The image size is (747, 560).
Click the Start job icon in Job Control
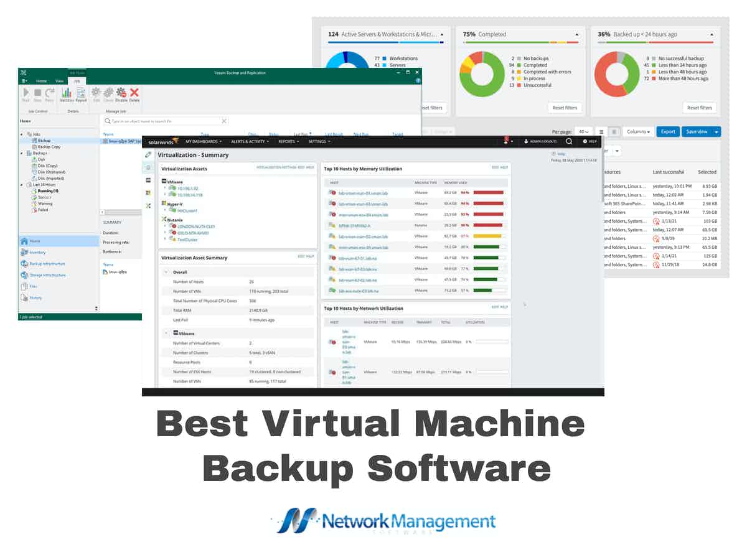(26, 92)
